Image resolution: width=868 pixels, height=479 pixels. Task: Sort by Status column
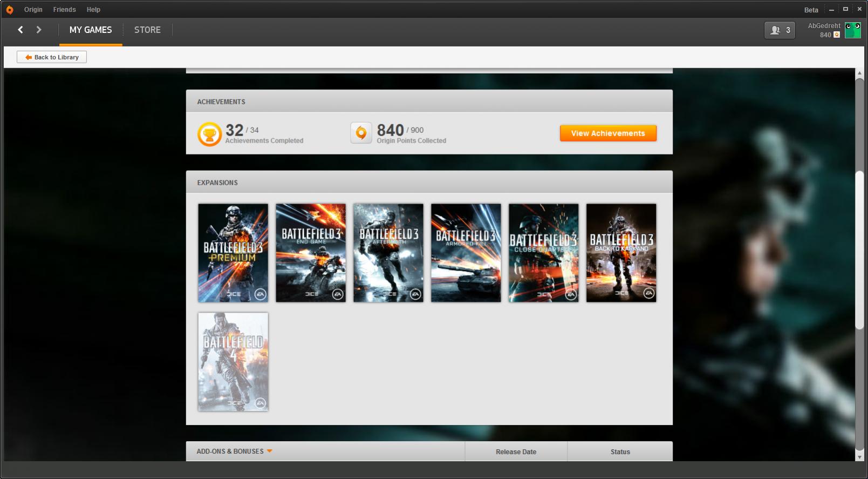[620, 451]
